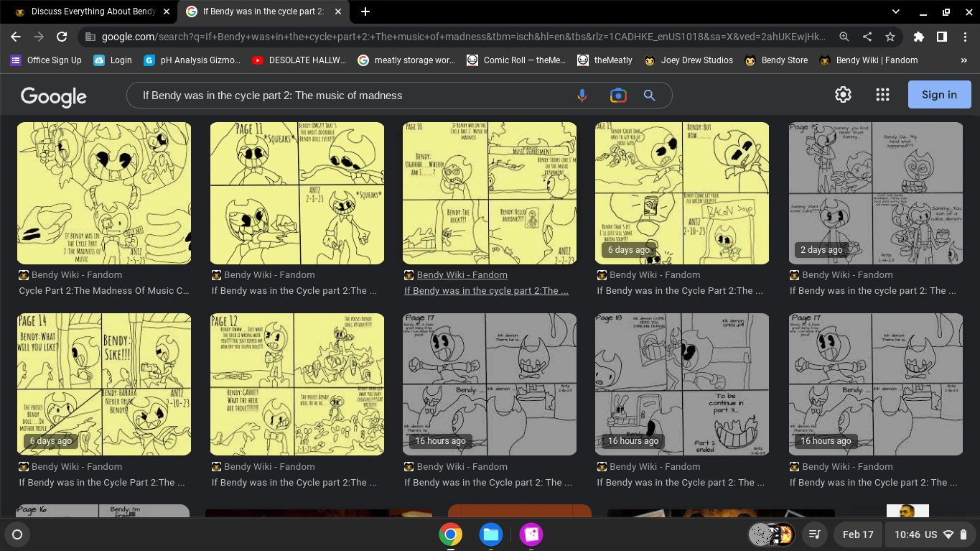Open the underlined Bendy Wiki - Fandom source link
The width and height of the screenshot is (980, 551).
[462, 274]
